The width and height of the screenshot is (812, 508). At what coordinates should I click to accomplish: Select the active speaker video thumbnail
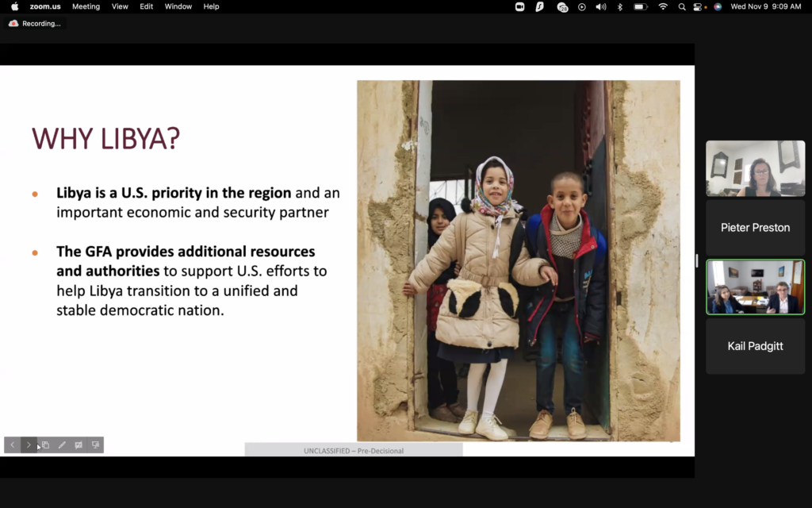tap(755, 287)
